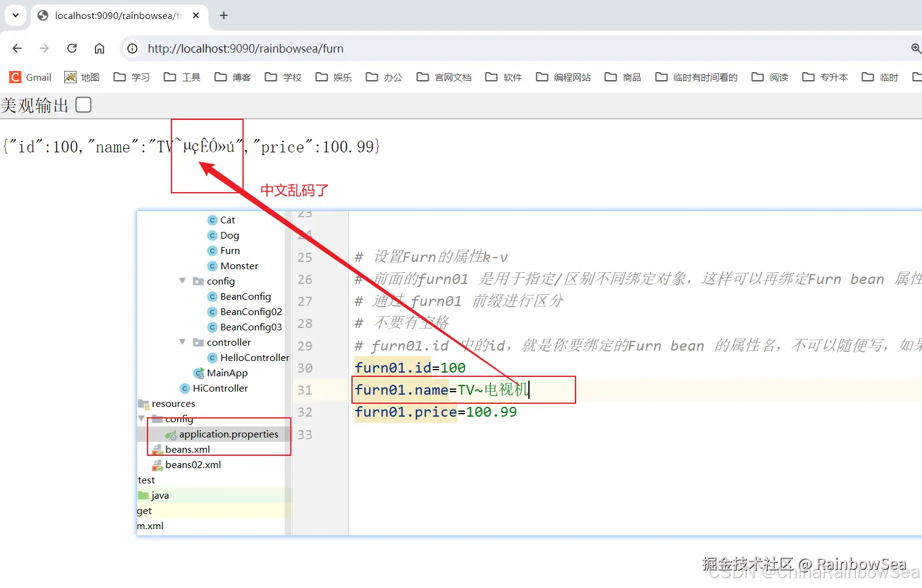Open the 博客 bookmark folder
Viewport: 922px width, 588px height.
233,77
